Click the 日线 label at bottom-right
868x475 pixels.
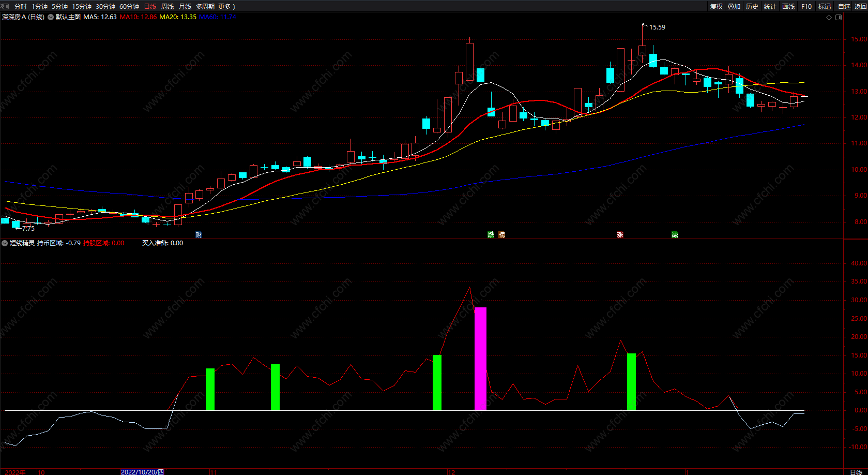(856, 472)
